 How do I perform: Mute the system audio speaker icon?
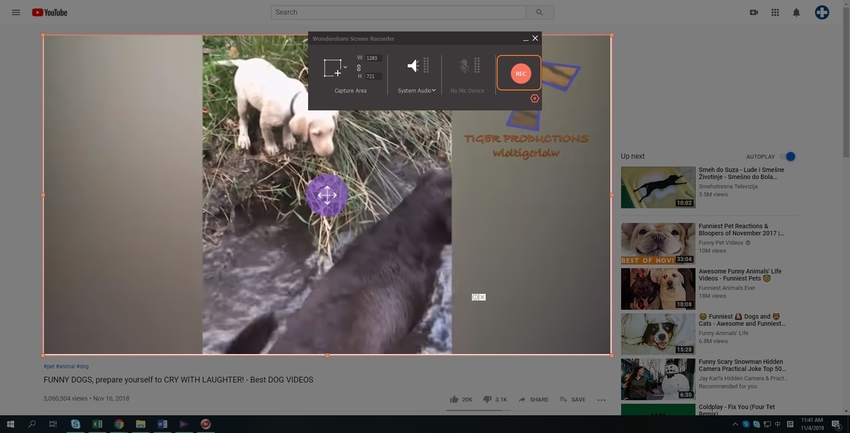pyautogui.click(x=413, y=66)
